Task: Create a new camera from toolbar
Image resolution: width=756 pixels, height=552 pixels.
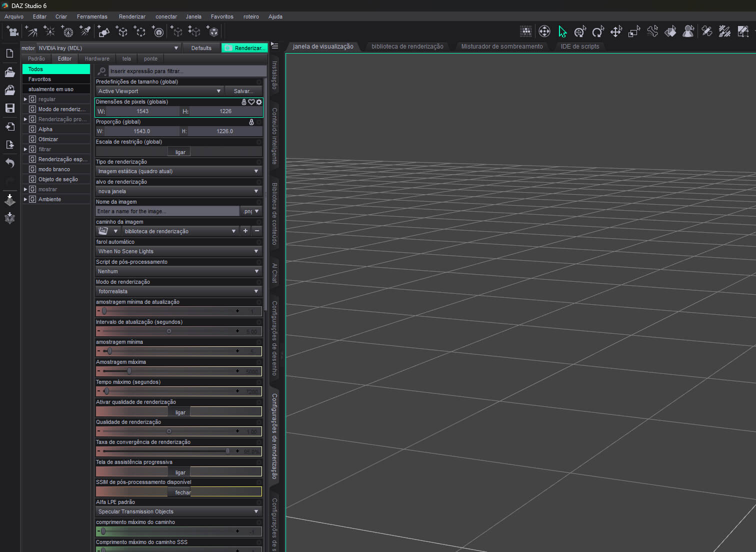Action: pos(12,32)
